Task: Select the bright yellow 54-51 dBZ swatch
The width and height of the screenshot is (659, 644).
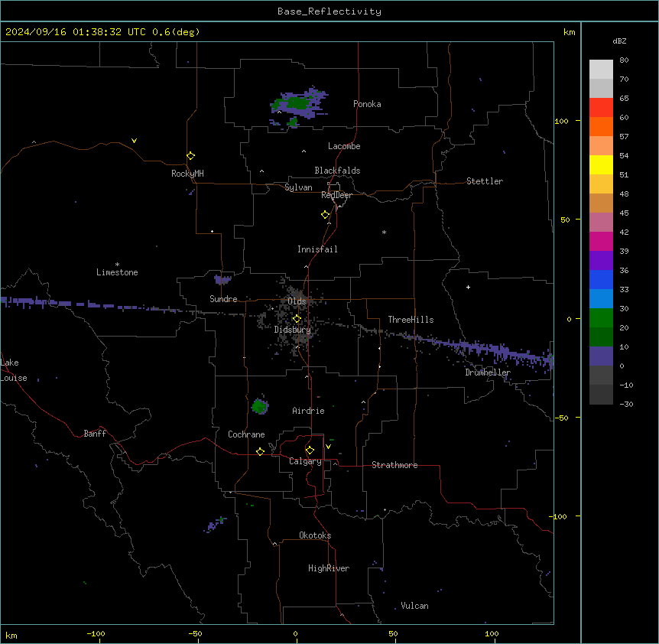Action: pyautogui.click(x=601, y=164)
